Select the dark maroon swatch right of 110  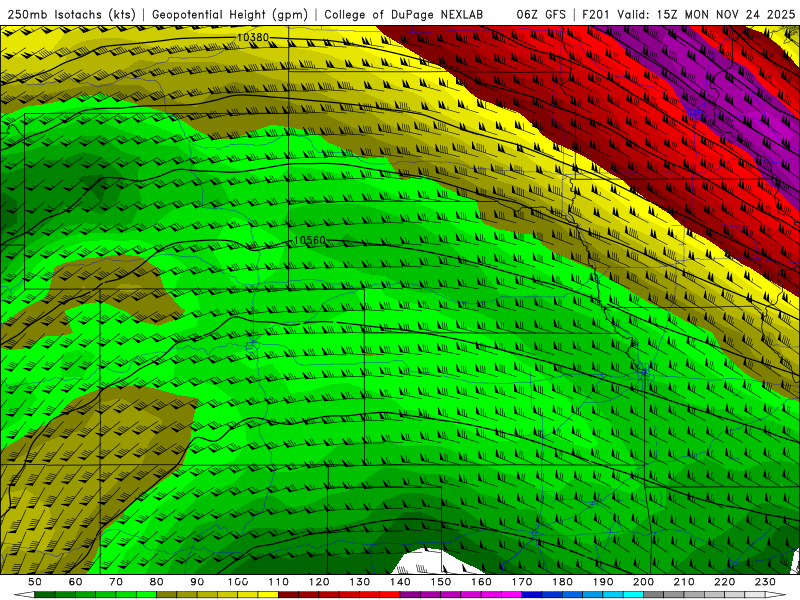pos(288,594)
